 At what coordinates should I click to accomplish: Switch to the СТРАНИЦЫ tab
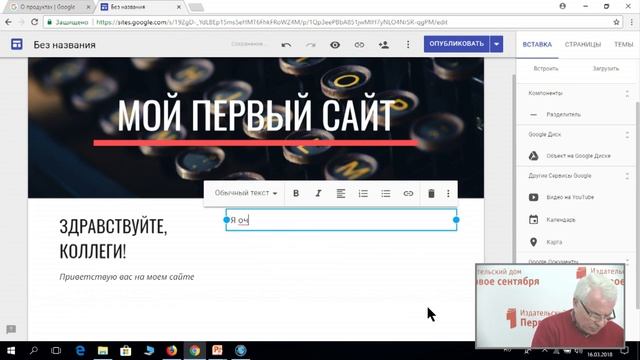tap(583, 44)
